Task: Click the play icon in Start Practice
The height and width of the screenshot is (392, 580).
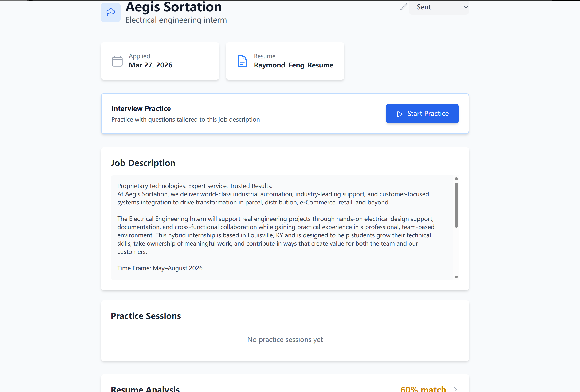Action: point(400,114)
